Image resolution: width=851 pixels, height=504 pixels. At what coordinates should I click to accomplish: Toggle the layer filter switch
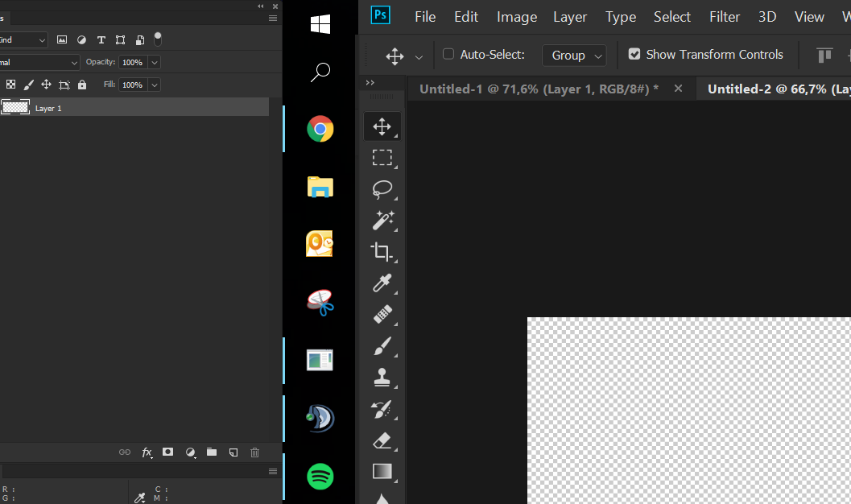click(x=158, y=39)
